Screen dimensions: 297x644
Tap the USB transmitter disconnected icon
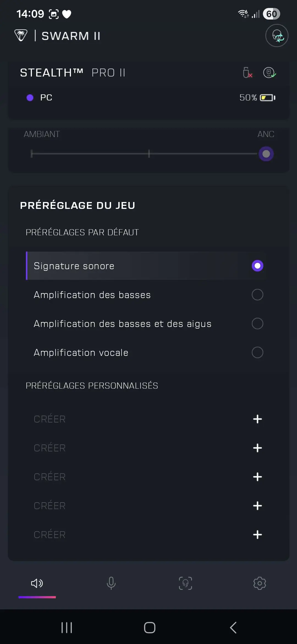click(x=248, y=73)
